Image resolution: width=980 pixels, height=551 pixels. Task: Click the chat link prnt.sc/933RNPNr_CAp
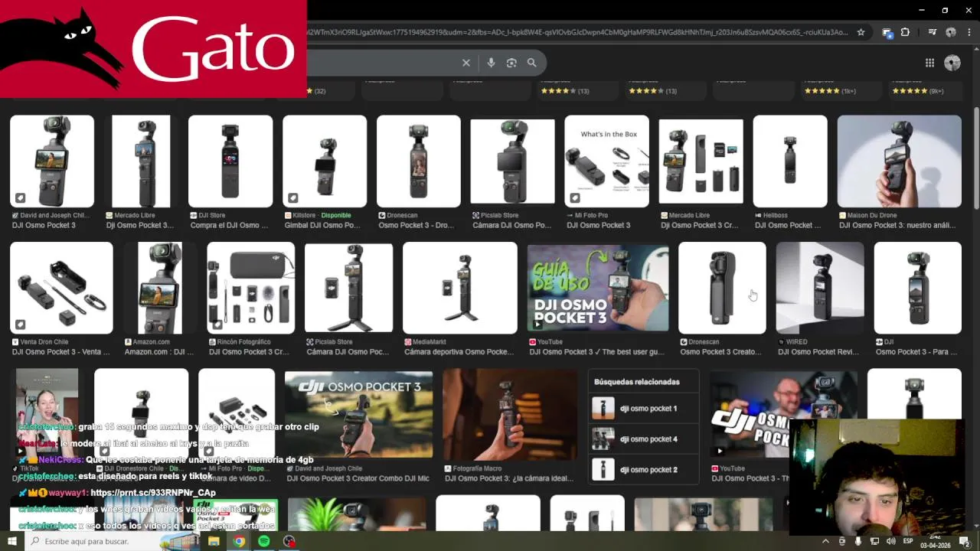tap(153, 493)
